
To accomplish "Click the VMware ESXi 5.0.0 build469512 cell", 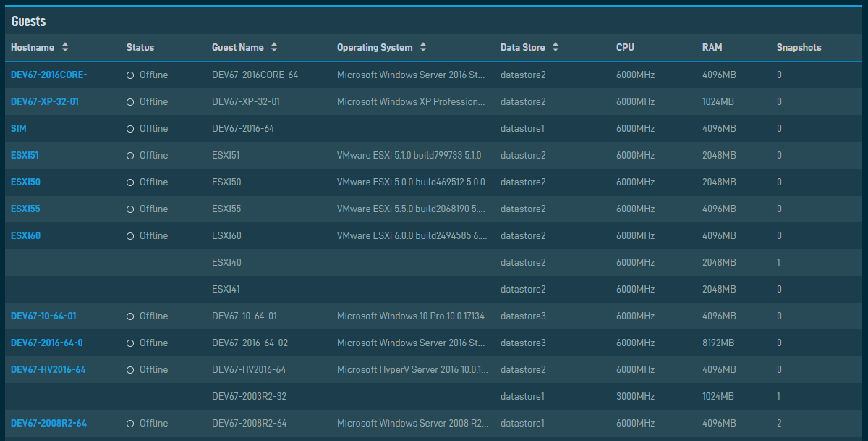I will click(x=411, y=182).
